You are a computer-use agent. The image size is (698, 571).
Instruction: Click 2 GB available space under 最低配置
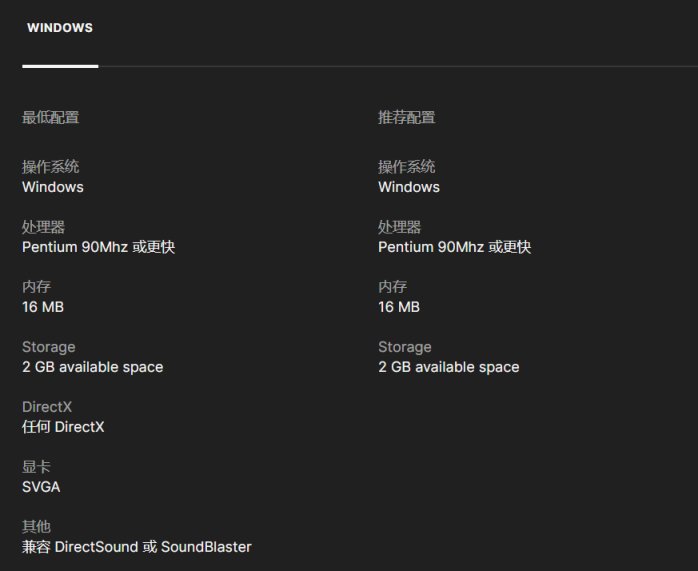point(92,367)
